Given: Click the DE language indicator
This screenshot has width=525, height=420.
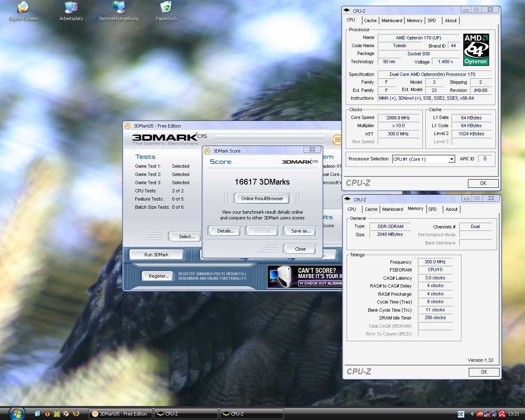Looking at the screenshot, I should click(461, 414).
